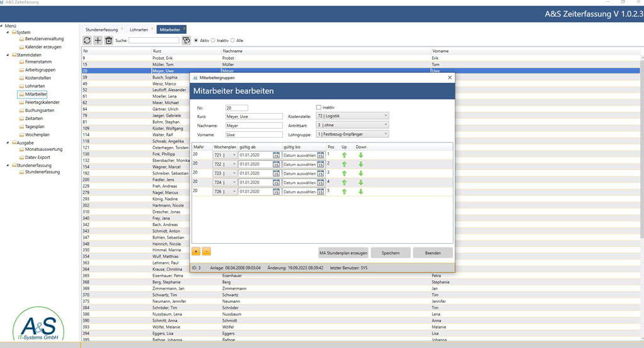Viewport: 644px width, 348px height.
Task: Add a Wochenplan row with yellow plus
Action: click(196, 251)
